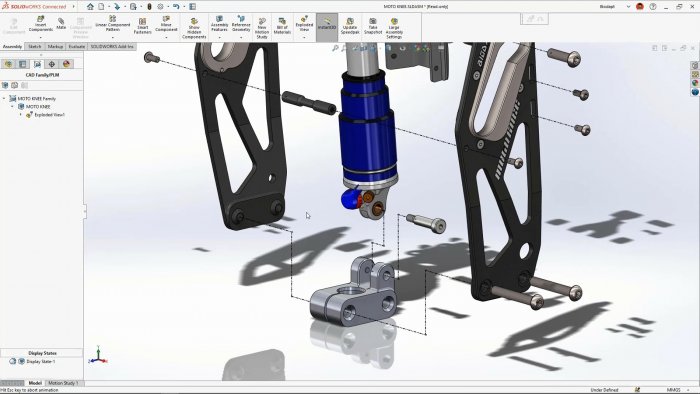The height and width of the screenshot is (394, 700).
Task: Open the user name dropdown chevron
Action: [629, 7]
